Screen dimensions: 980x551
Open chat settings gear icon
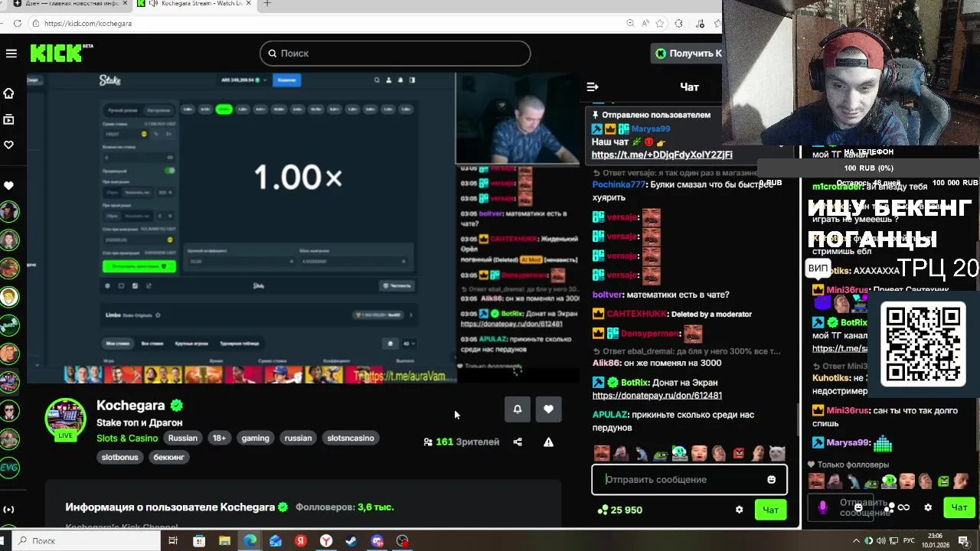tap(739, 510)
